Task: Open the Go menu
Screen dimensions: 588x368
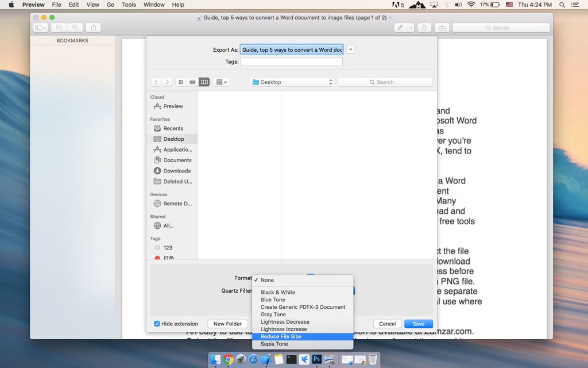Action: [110, 5]
